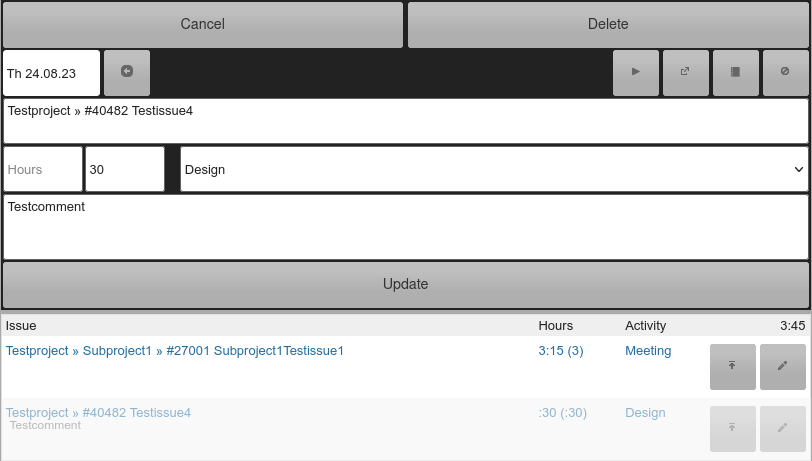Click the Update button
Image resolution: width=812 pixels, height=461 pixels.
click(x=405, y=284)
